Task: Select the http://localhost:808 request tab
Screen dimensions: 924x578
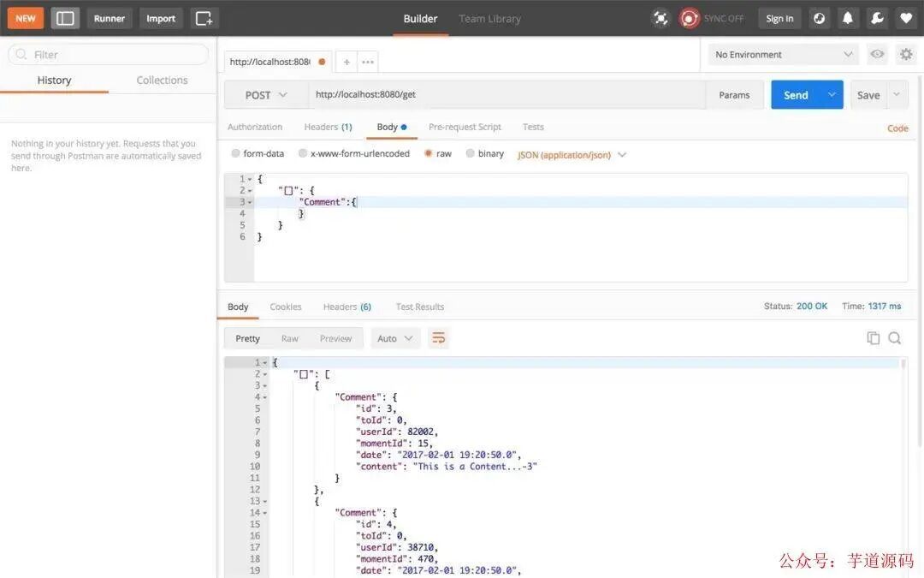Action: tap(277, 62)
